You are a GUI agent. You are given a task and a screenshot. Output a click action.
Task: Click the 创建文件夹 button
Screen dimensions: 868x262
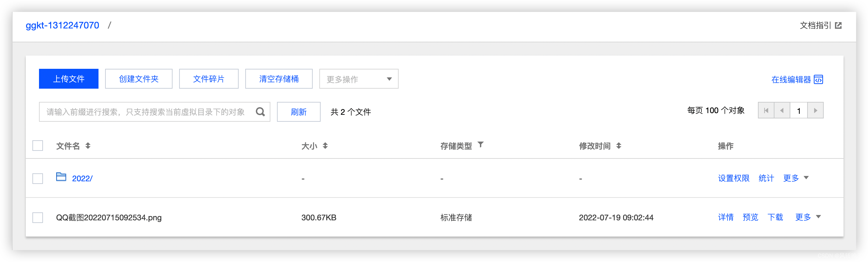coord(138,79)
